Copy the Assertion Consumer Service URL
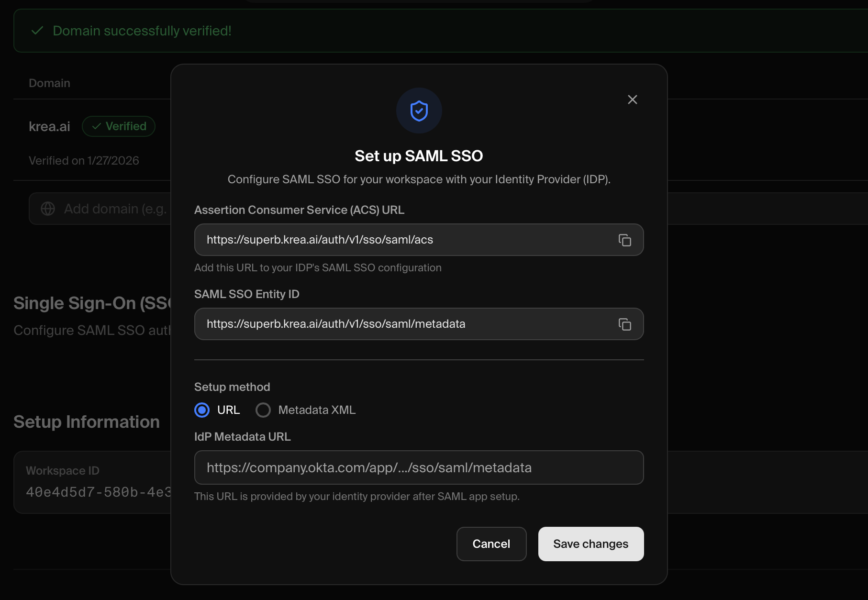868x600 pixels. (x=624, y=240)
